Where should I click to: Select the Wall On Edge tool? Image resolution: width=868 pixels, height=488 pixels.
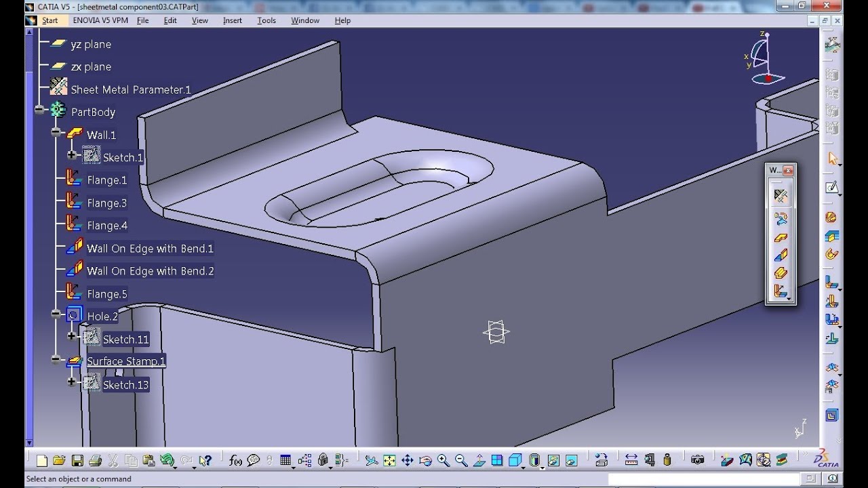point(781,254)
